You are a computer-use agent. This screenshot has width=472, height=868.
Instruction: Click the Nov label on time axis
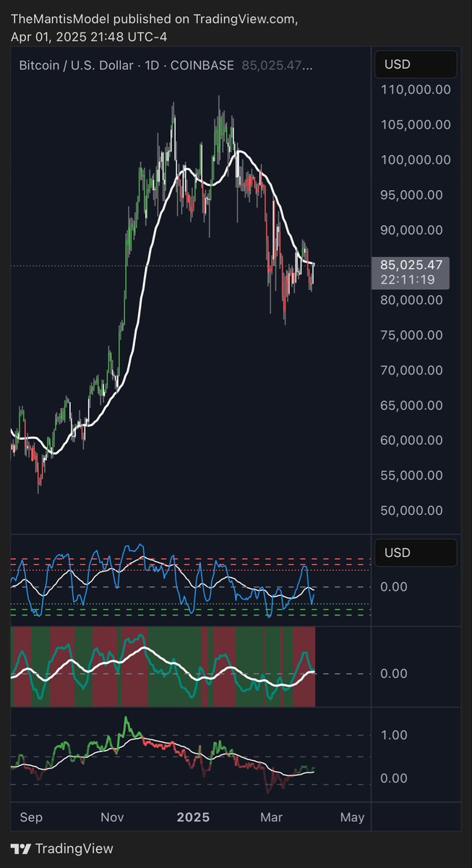coord(112,817)
